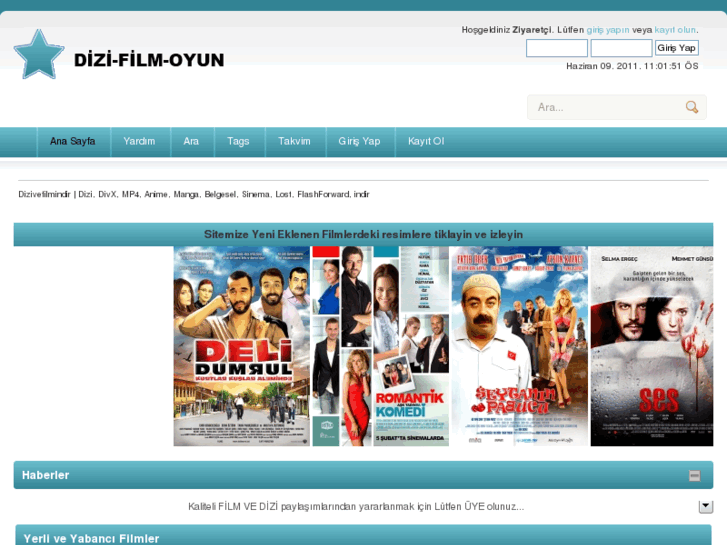Open the Yardım menu item
Viewport: 727px width, 545px height.
(x=139, y=141)
